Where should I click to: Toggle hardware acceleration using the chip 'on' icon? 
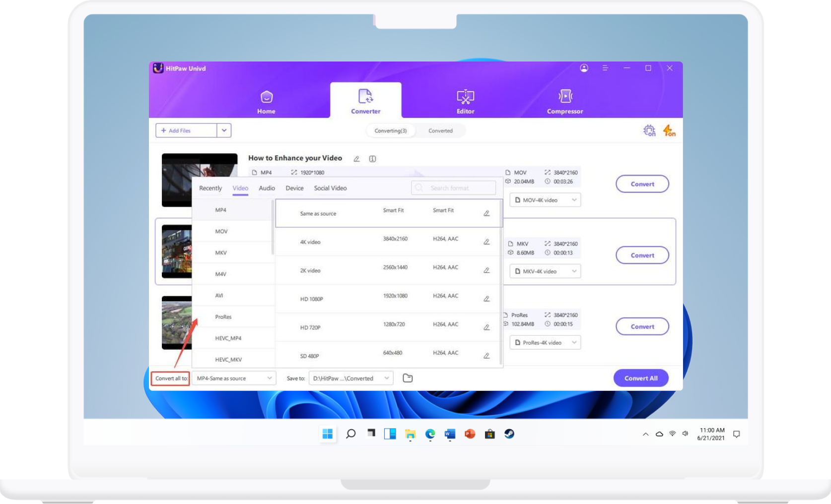pos(649,130)
